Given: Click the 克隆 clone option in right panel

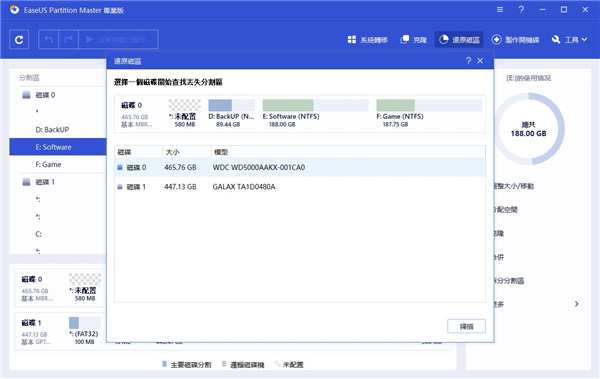Looking at the screenshot, I should pyautogui.click(x=499, y=234).
